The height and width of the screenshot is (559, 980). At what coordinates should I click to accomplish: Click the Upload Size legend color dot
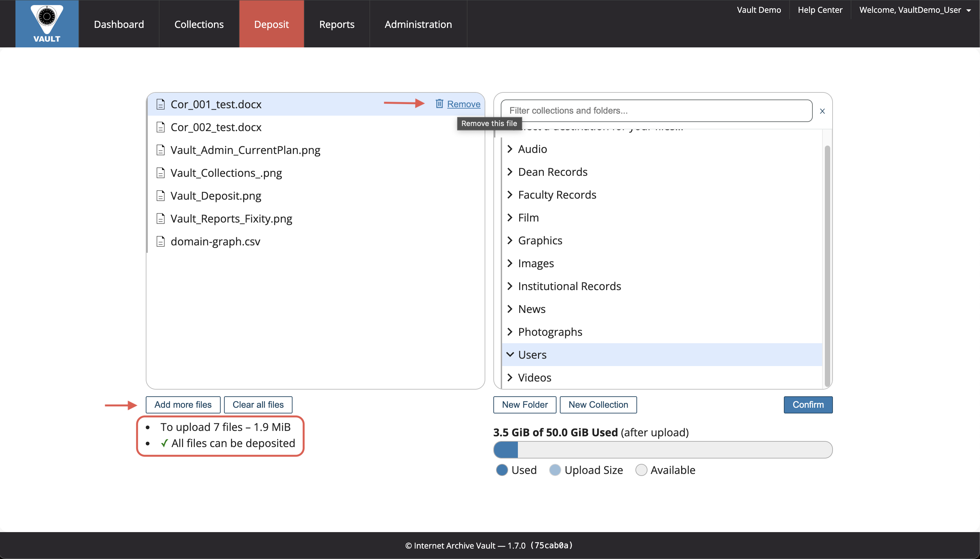[555, 470]
